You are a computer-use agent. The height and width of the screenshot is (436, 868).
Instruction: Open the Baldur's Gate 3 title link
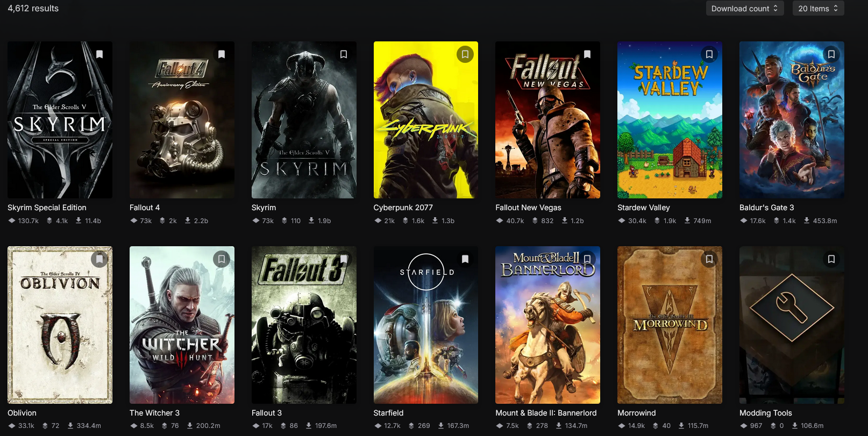[x=767, y=208]
